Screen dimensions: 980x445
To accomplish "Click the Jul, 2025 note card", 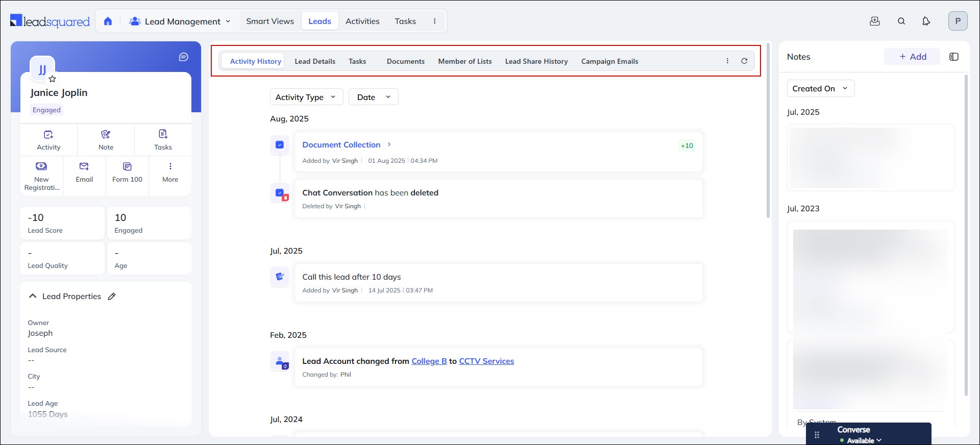I will tap(870, 157).
